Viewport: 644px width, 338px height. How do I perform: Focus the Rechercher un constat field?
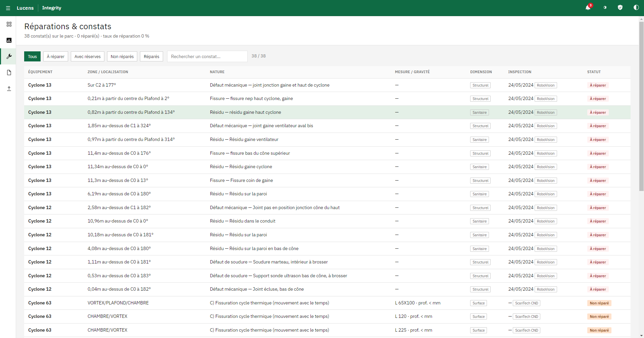(207, 56)
